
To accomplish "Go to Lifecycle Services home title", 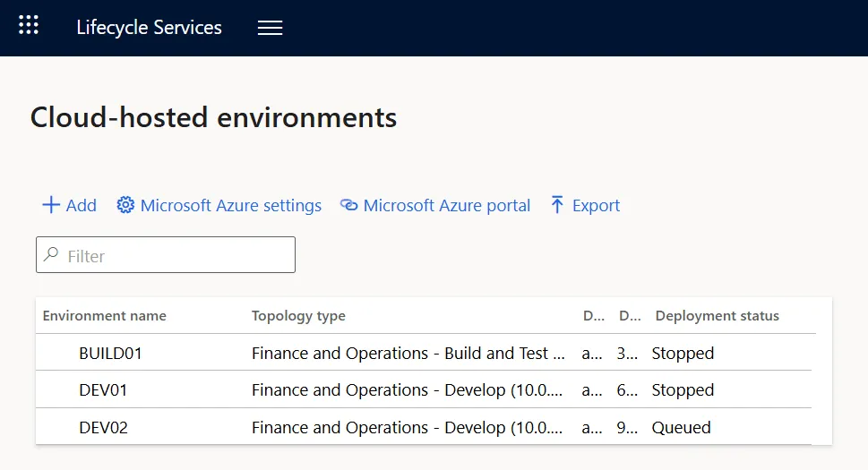I will [149, 28].
